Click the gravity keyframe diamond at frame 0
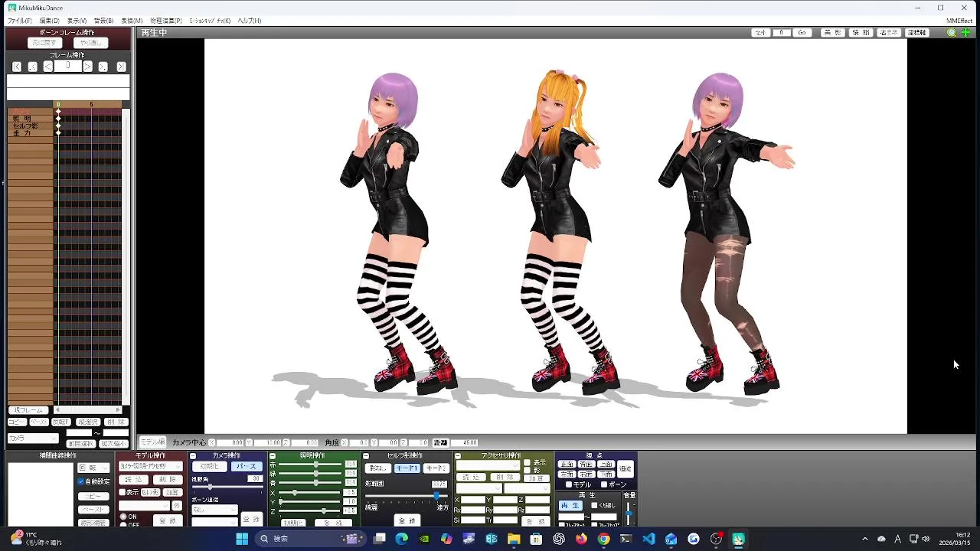Image resolution: width=980 pixels, height=551 pixels. point(57,133)
